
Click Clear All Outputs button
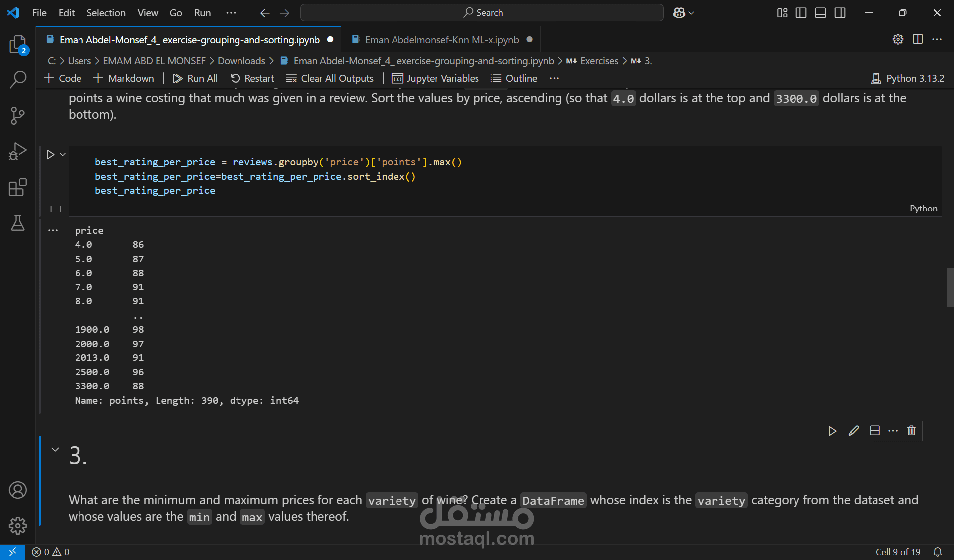[330, 78]
